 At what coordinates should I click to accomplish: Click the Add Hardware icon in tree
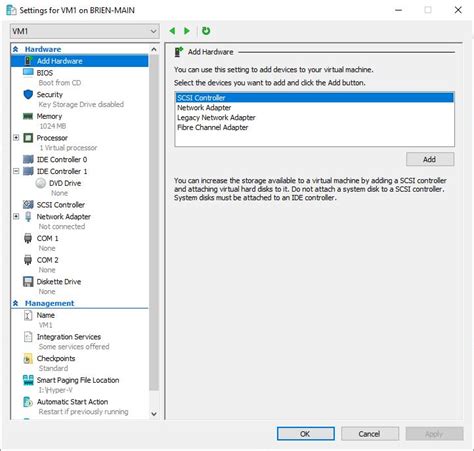click(x=29, y=61)
